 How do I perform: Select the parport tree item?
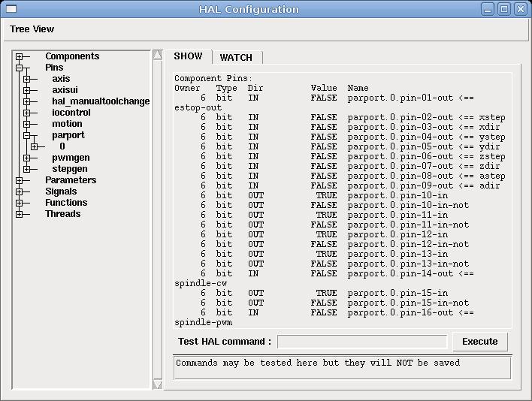(x=68, y=135)
